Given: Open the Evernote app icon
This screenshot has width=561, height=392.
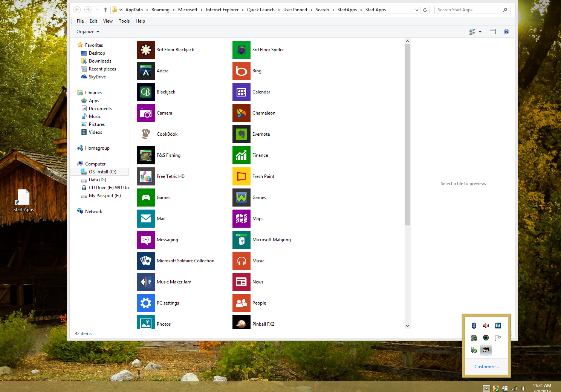Looking at the screenshot, I should (241, 134).
